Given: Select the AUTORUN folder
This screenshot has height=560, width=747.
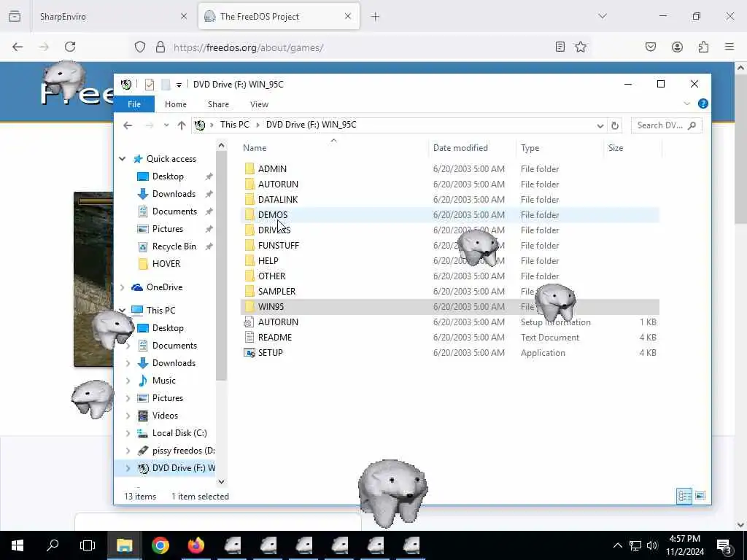Looking at the screenshot, I should [x=278, y=184].
